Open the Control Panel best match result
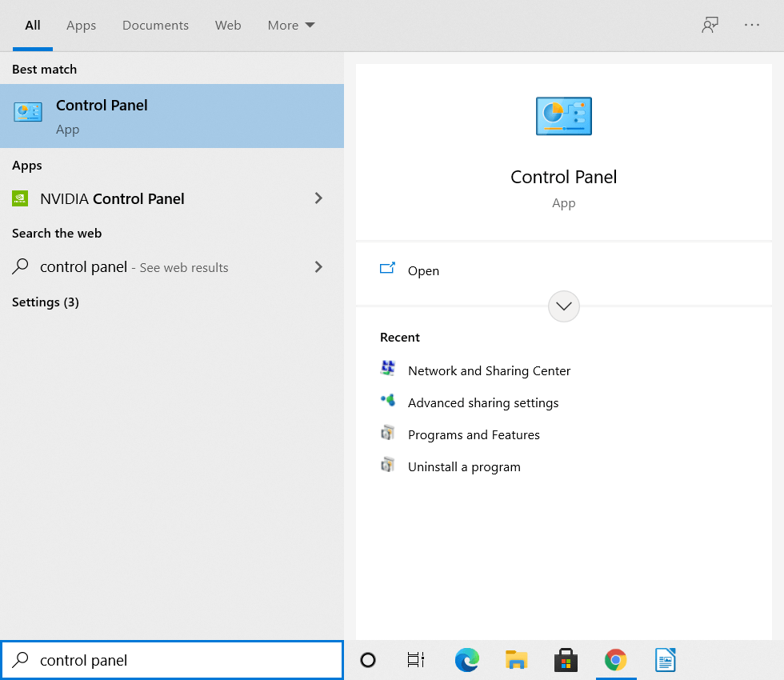 172,116
